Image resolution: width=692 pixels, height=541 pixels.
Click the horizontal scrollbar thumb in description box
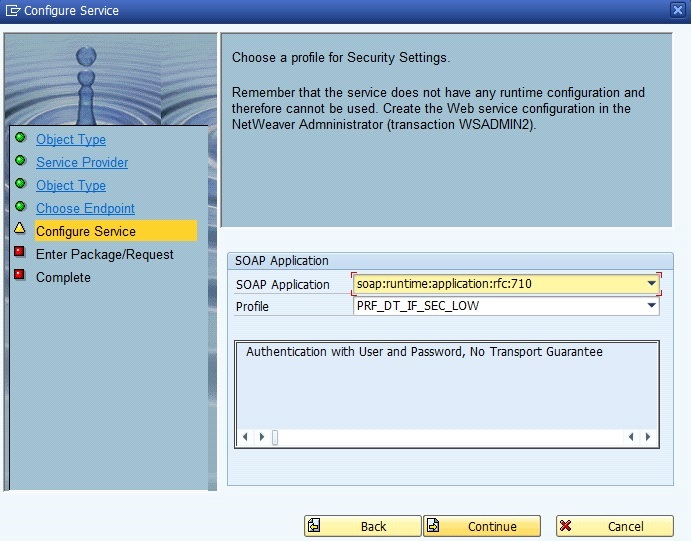coord(275,437)
